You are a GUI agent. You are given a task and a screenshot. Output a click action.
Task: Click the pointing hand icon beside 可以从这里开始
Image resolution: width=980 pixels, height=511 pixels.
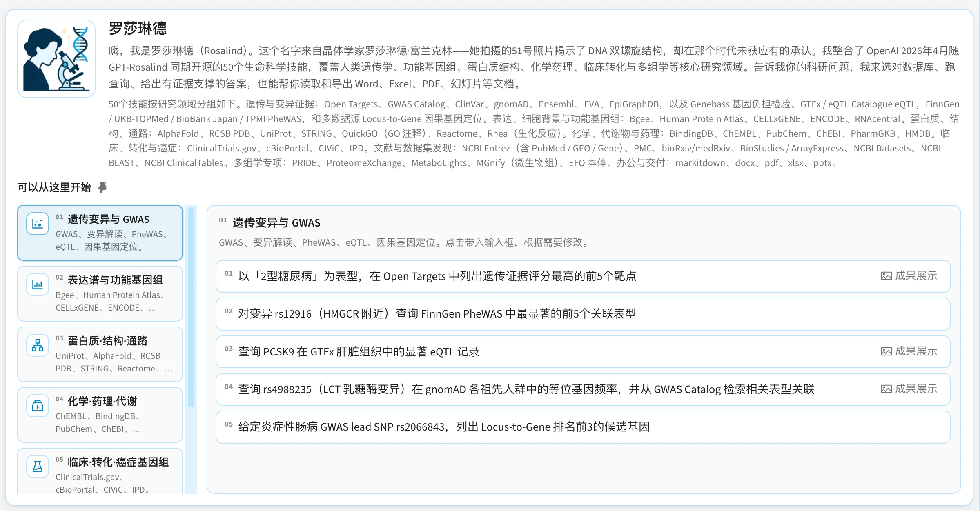[x=102, y=187]
